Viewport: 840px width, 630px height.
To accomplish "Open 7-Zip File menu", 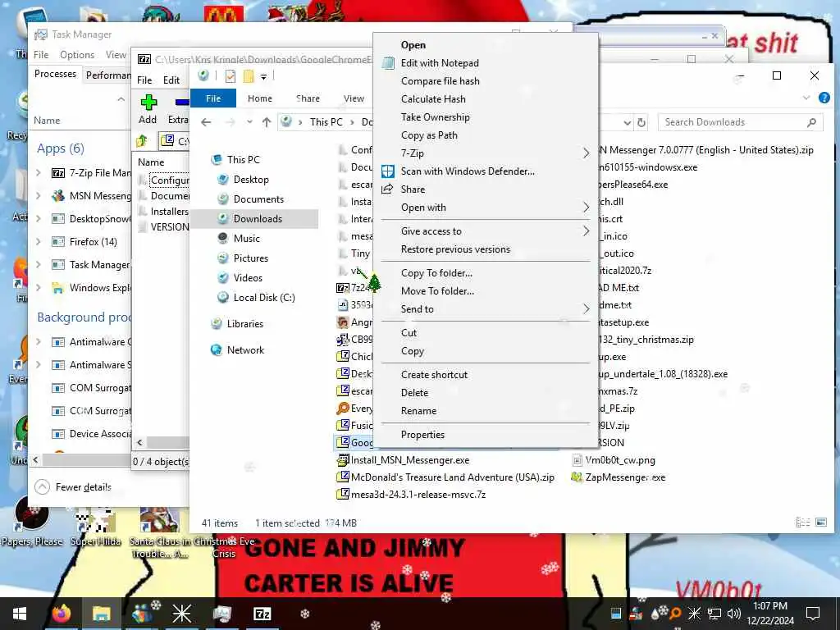I will point(144,80).
